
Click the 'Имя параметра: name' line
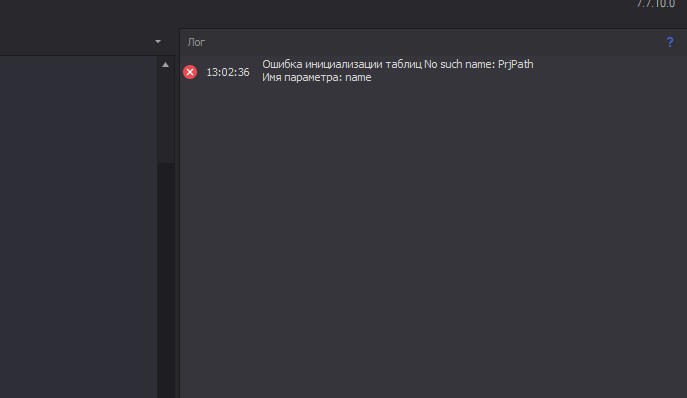(x=317, y=78)
